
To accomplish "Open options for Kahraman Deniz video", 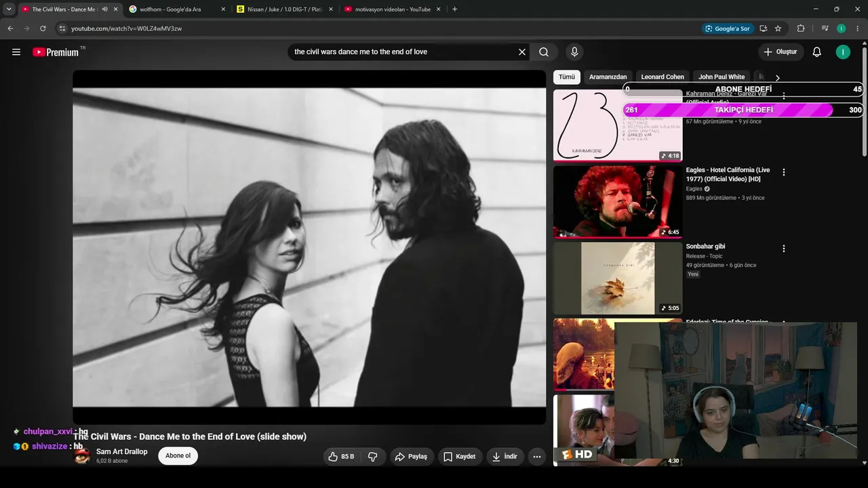I will pos(784,96).
